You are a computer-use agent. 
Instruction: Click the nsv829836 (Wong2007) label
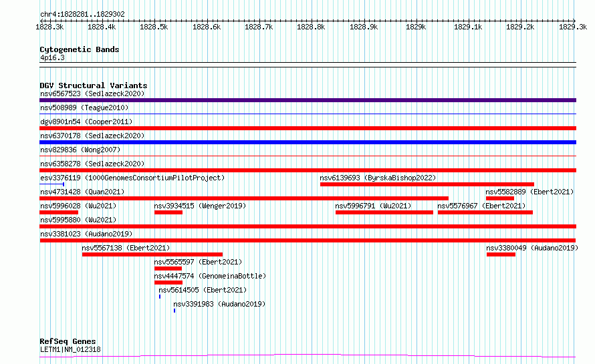(80, 150)
